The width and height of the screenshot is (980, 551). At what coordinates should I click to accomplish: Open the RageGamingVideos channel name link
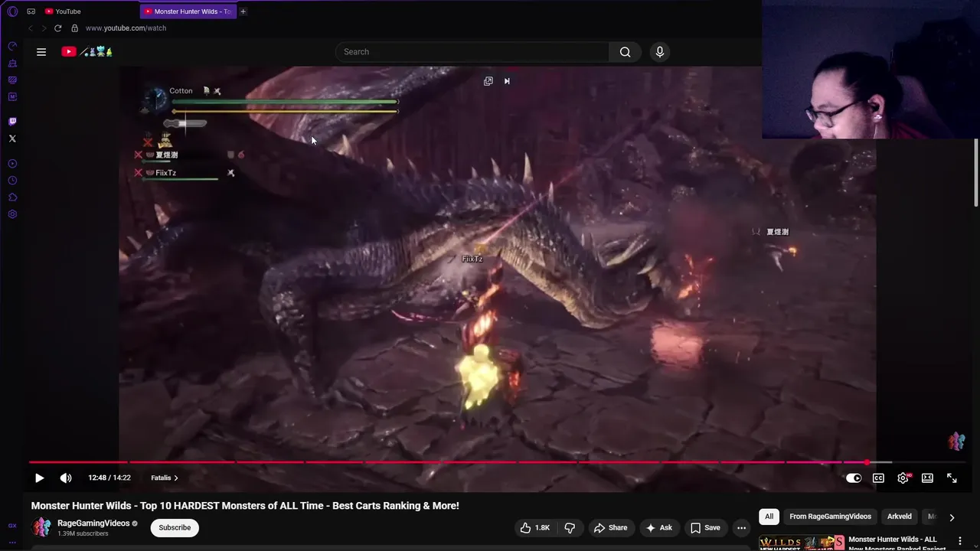click(93, 523)
